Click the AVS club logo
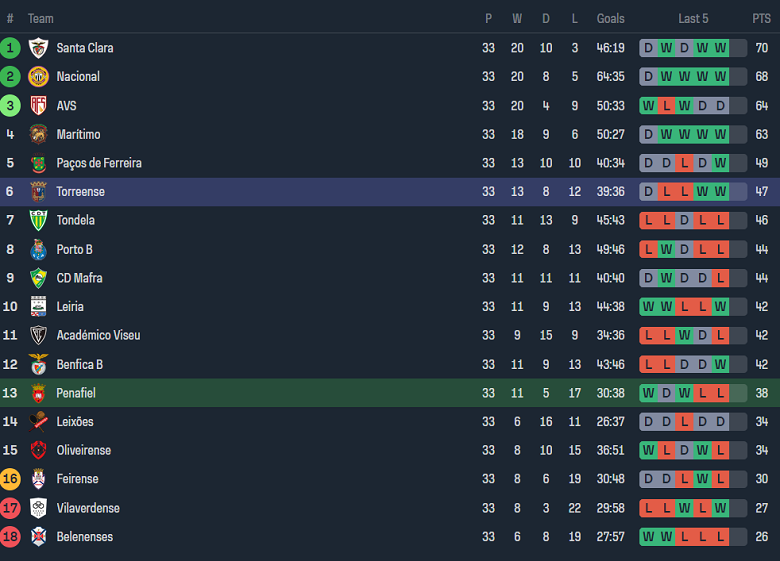This screenshot has height=561, width=780. click(38, 106)
